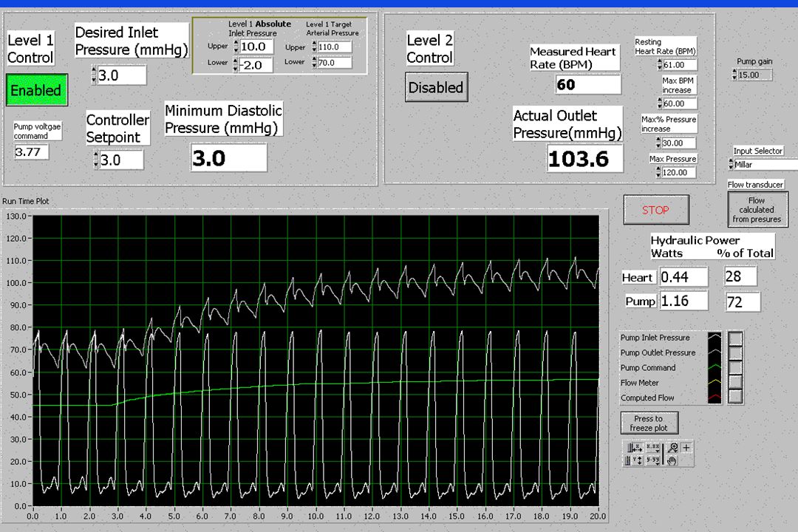Click the Resting Heart Rate stepper arrows
The image size is (798, 532).
[x=660, y=65]
